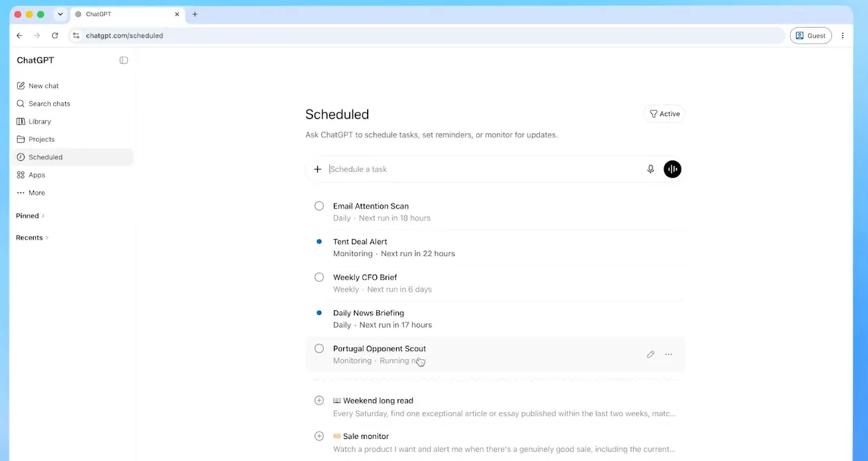This screenshot has height=461, width=868.
Task: Add Weekend long read suggestion
Action: (x=319, y=400)
